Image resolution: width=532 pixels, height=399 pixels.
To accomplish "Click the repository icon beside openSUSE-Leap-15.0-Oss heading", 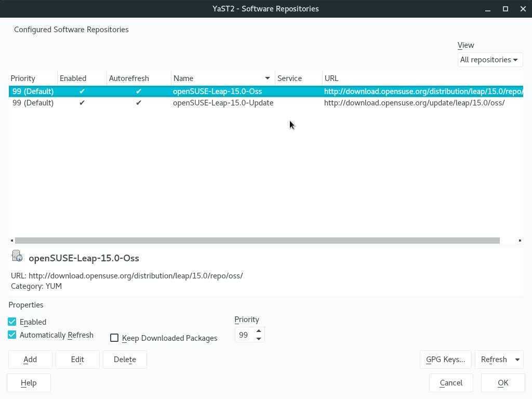I will click(17, 256).
